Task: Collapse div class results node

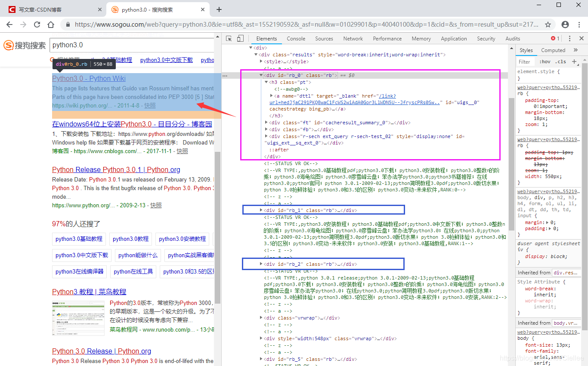Action: pyautogui.click(x=256, y=55)
